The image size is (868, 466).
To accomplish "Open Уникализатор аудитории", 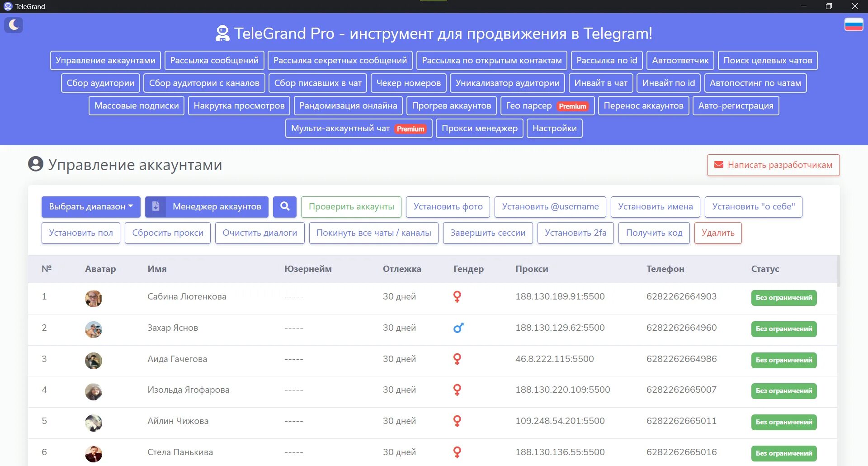I will pyautogui.click(x=507, y=83).
